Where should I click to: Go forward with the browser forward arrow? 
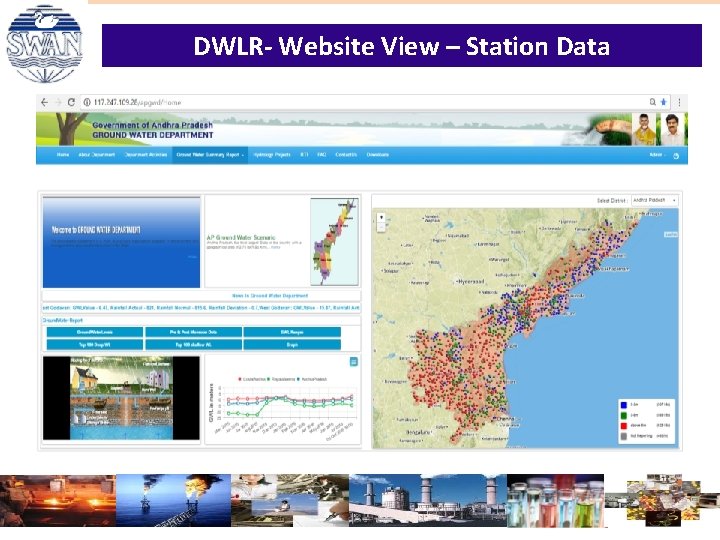[x=58, y=102]
